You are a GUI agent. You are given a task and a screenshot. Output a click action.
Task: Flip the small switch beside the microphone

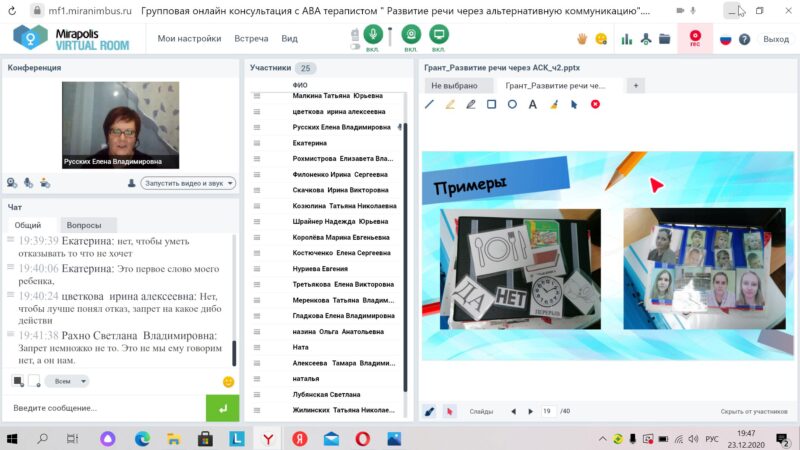(x=355, y=46)
